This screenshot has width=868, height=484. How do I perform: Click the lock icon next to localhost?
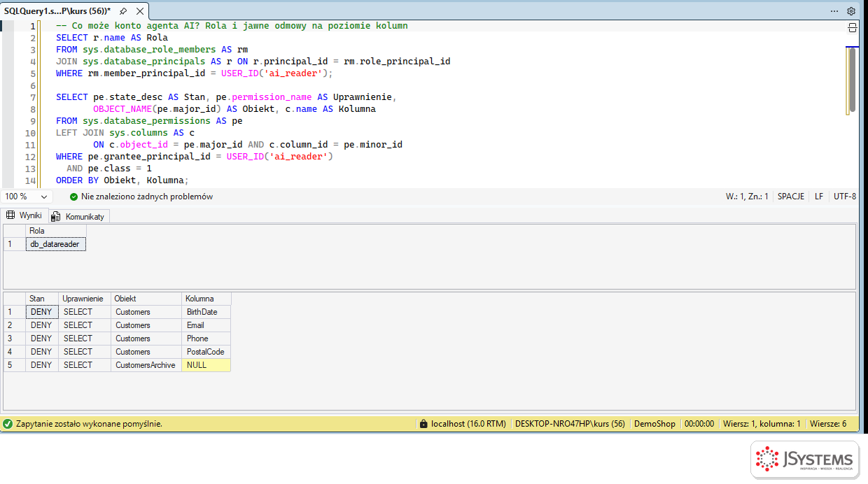[x=423, y=424]
